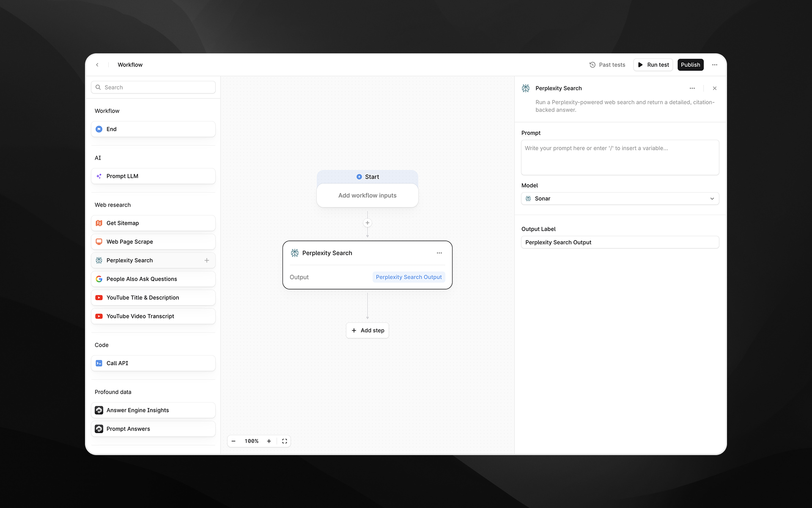Click the Output label in the node

[x=299, y=277]
